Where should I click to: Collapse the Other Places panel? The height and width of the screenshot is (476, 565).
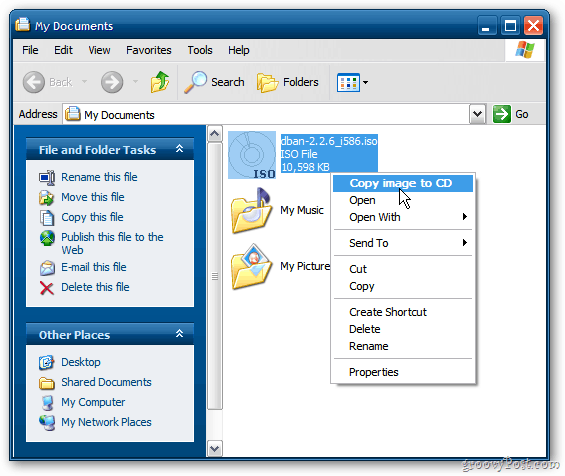click(179, 334)
